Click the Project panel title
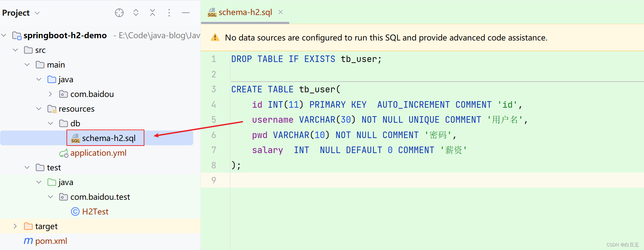Screen dimensions: 644x250 16,13
